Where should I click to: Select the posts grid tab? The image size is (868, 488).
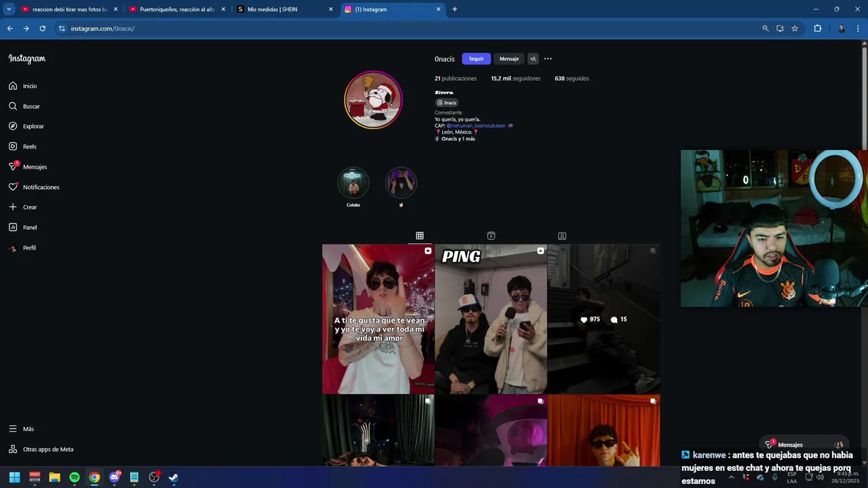[420, 236]
